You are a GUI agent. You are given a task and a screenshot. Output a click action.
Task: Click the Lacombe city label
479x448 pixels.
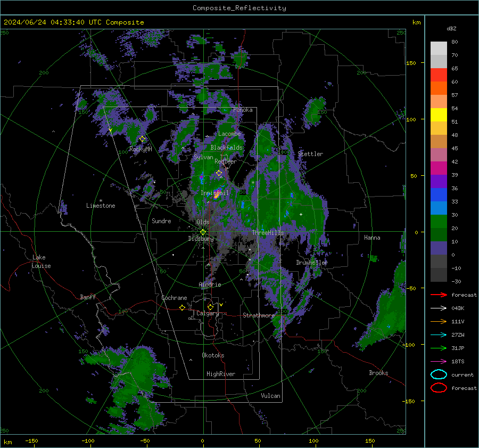tap(229, 134)
